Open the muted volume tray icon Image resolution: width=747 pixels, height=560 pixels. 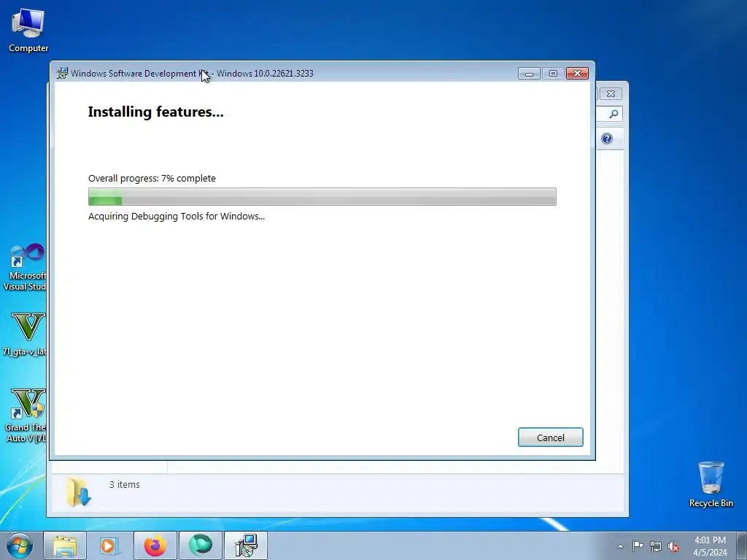[673, 546]
